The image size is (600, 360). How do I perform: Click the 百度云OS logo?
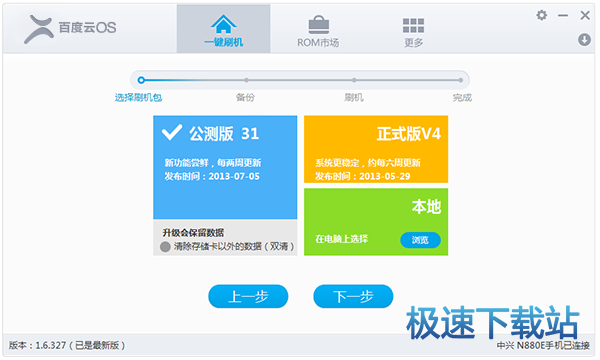click(x=70, y=28)
